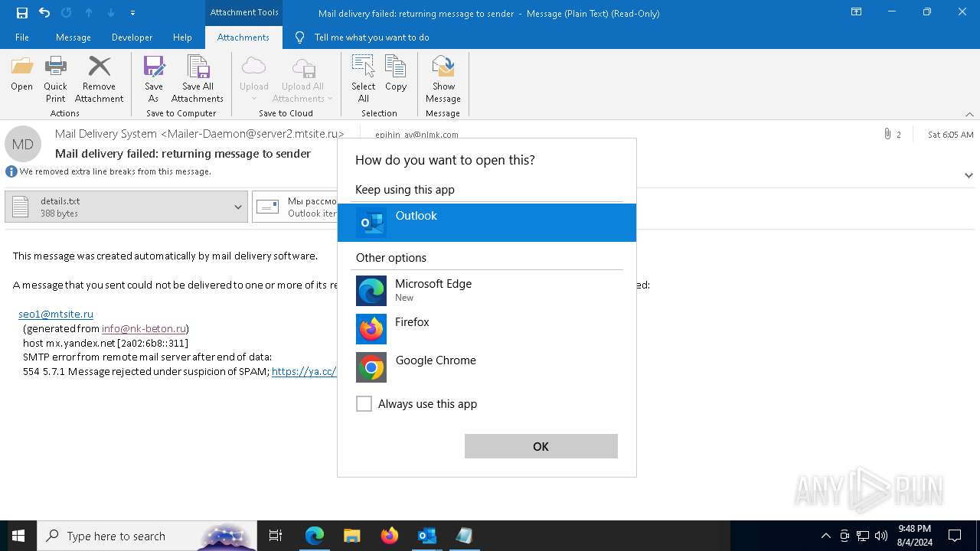This screenshot has height=551, width=980.
Task: Click OK in the open-with dialog
Action: pos(541,446)
